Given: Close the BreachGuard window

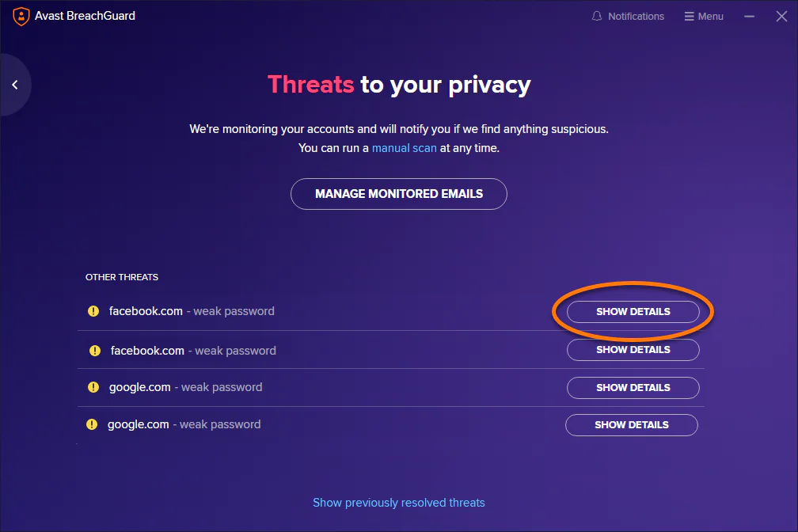Looking at the screenshot, I should pos(781,17).
